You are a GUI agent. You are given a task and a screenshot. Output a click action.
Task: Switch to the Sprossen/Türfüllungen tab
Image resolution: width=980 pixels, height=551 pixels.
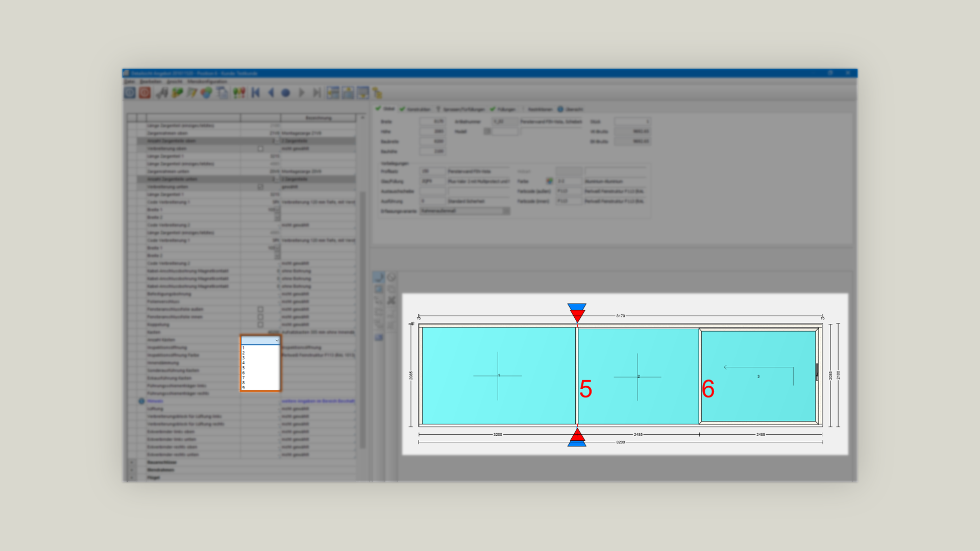[x=460, y=109]
